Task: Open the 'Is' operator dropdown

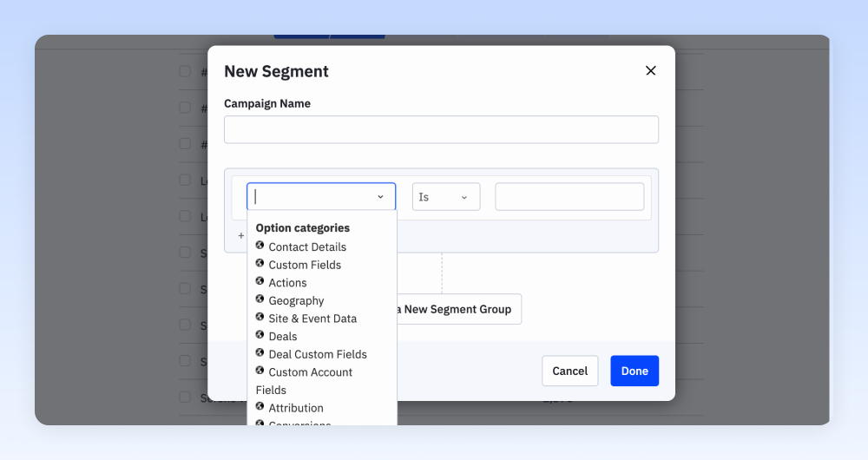Action: pyautogui.click(x=446, y=197)
